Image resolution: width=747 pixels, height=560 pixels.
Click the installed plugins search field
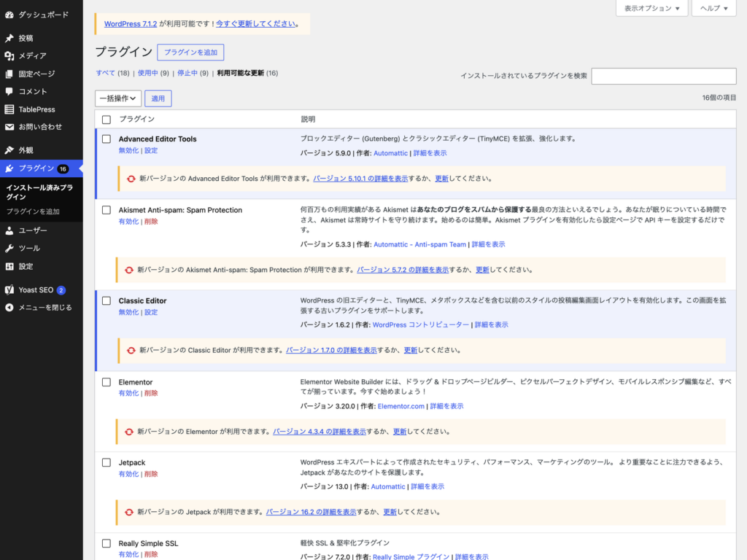click(664, 76)
